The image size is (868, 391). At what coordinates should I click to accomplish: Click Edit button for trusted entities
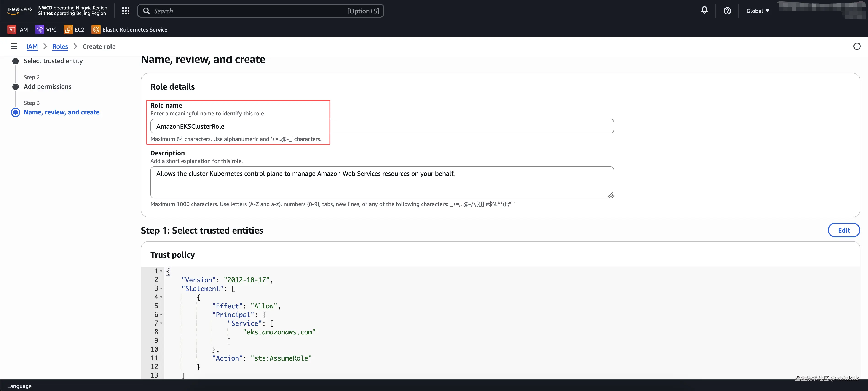click(x=843, y=231)
